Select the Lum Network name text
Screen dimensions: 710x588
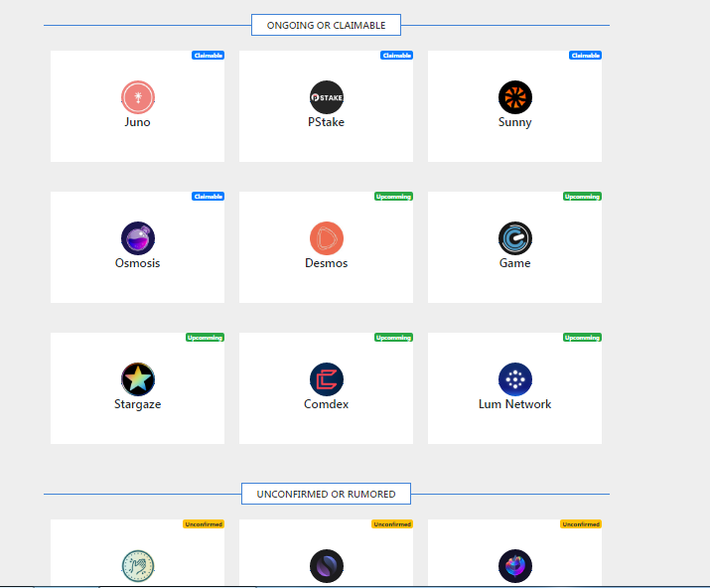pos(514,404)
